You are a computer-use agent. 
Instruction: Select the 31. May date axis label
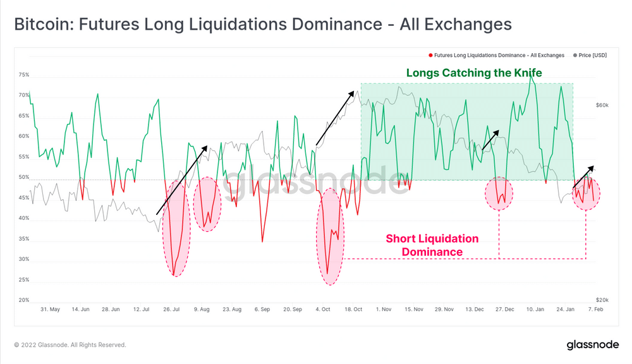pyautogui.click(x=50, y=310)
